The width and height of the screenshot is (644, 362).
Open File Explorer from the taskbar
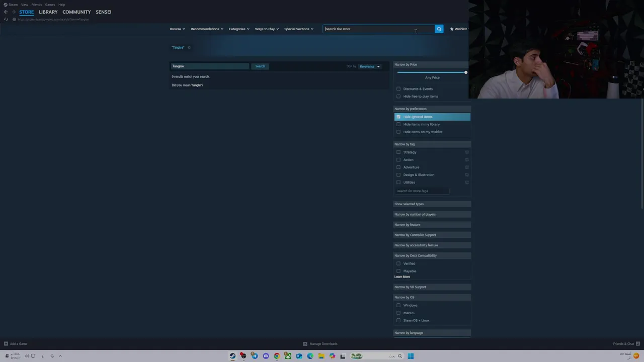coord(321,356)
